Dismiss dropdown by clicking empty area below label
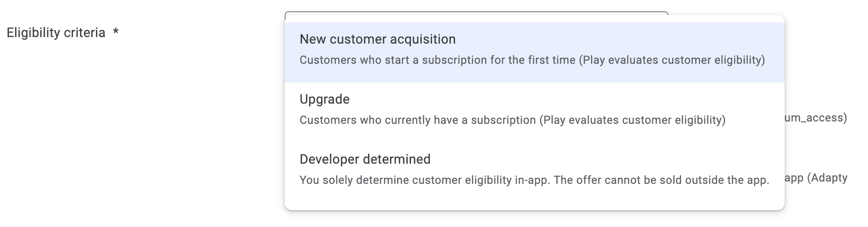The width and height of the screenshot is (868, 227). point(140,141)
